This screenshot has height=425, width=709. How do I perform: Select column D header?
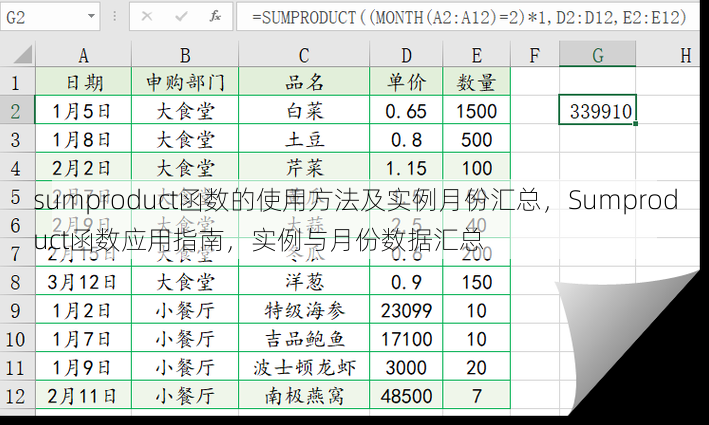pos(406,55)
